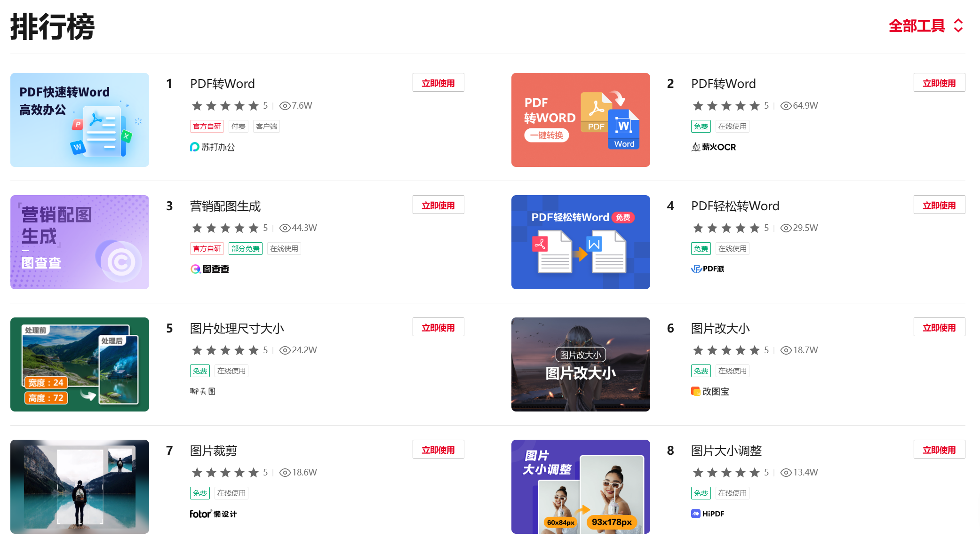The width and height of the screenshot is (980, 546).
Task: Click 立即使用 for 图片改大小
Action: coord(939,327)
